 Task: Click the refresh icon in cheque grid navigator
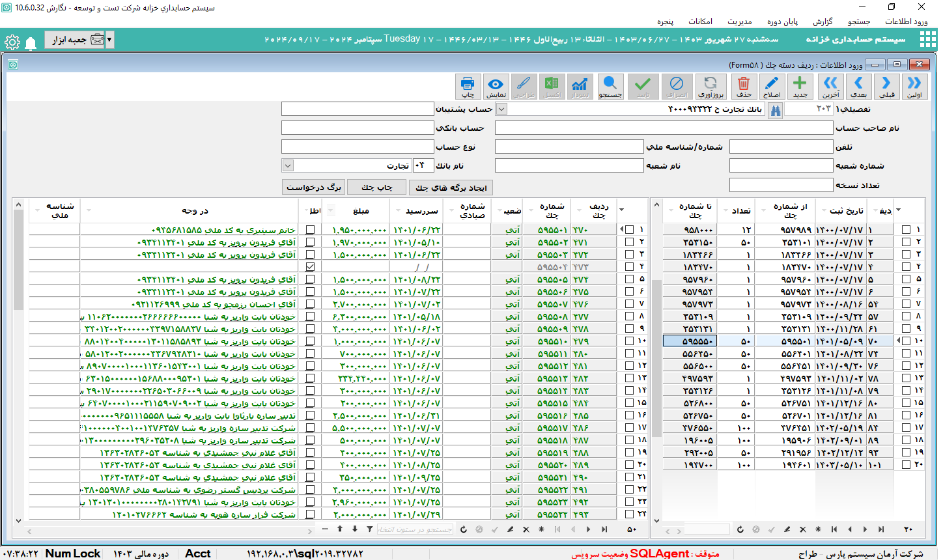464,529
